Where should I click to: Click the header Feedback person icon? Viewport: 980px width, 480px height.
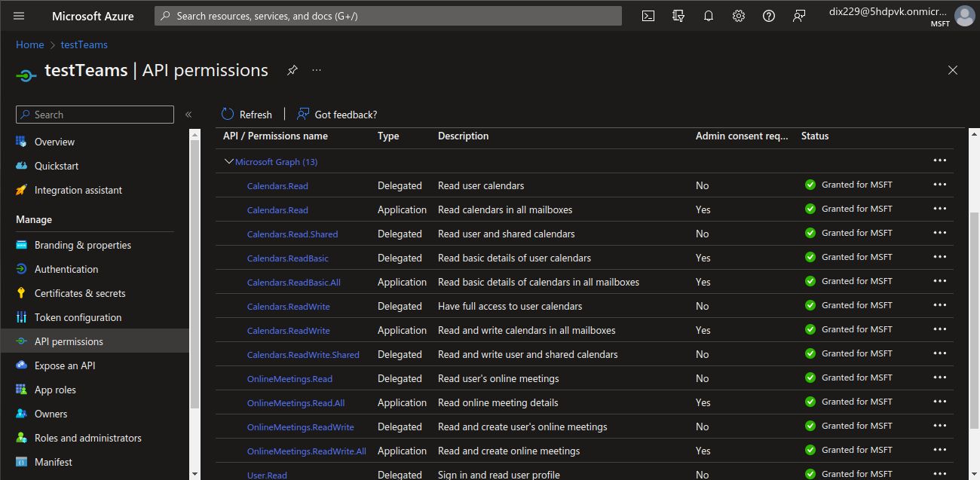click(799, 16)
